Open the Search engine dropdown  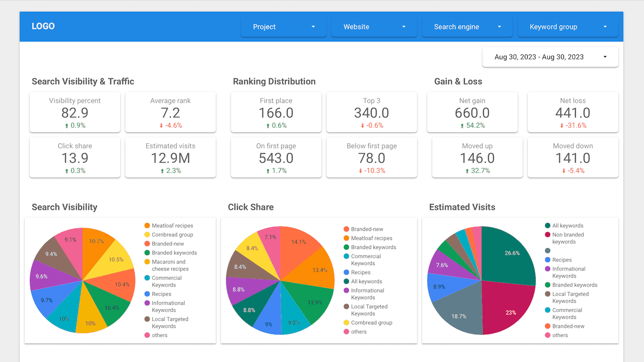pyautogui.click(x=467, y=27)
